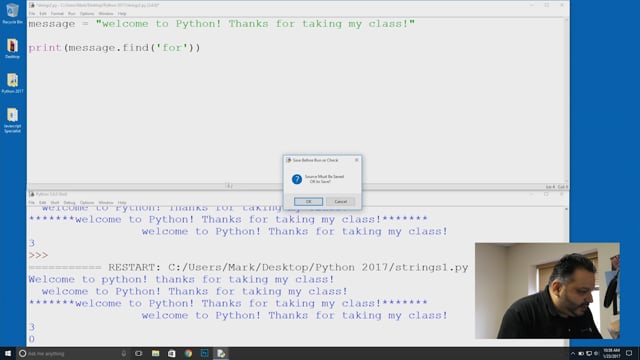The image size is (640, 360).
Task: Minimize the editor window
Action: pyautogui.click(x=532, y=5)
